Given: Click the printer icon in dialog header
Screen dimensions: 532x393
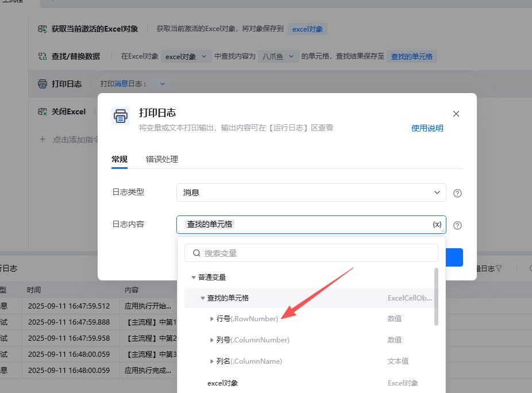Looking at the screenshot, I should coord(121,116).
